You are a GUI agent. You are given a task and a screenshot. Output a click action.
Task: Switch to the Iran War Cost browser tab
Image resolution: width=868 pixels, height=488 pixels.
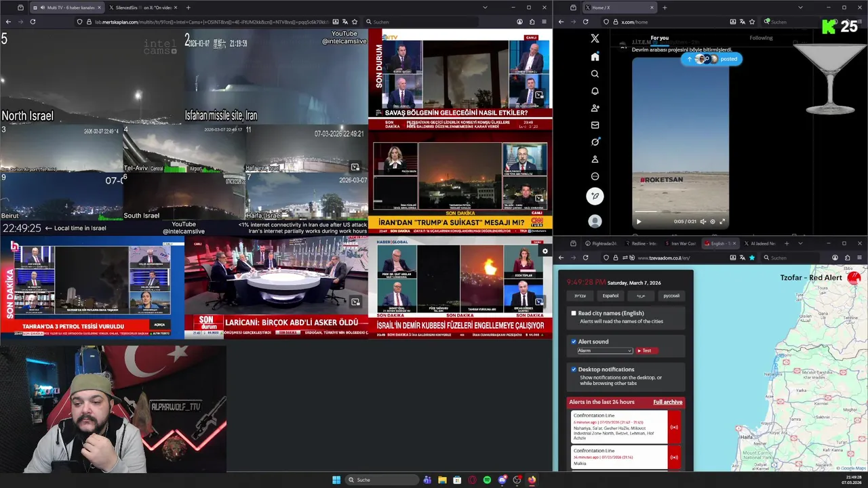[x=681, y=243]
